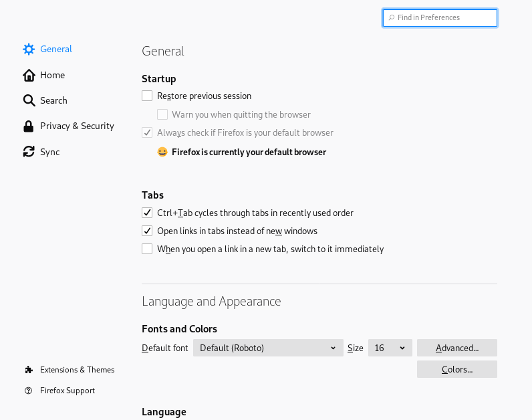Viewport: 532px width, 420px height.
Task: Enable Restore previous session checkbox
Action: [x=147, y=96]
